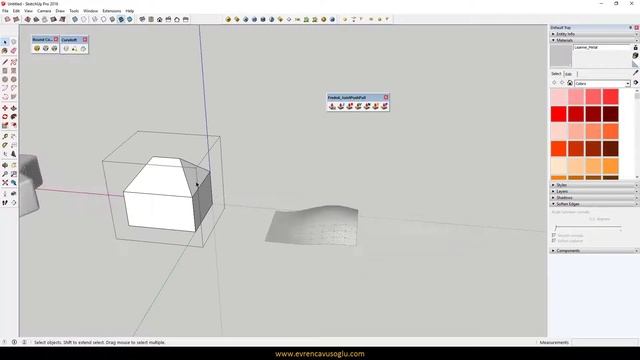Pick the darkest maroon color swatch

(611, 114)
